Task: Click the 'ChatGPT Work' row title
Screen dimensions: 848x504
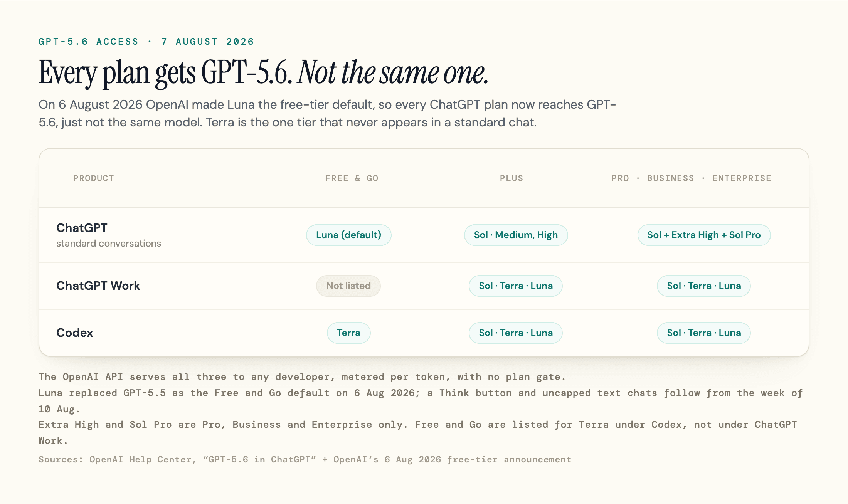Action: point(98,286)
